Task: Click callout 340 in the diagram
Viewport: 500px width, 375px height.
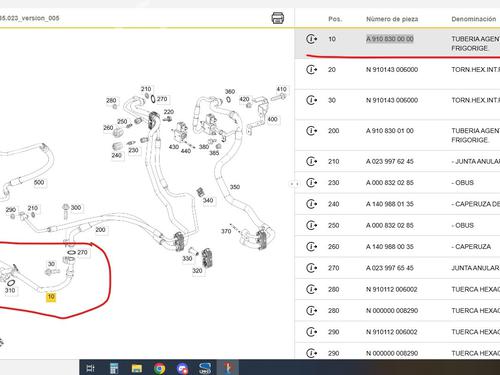Action: 208,200
